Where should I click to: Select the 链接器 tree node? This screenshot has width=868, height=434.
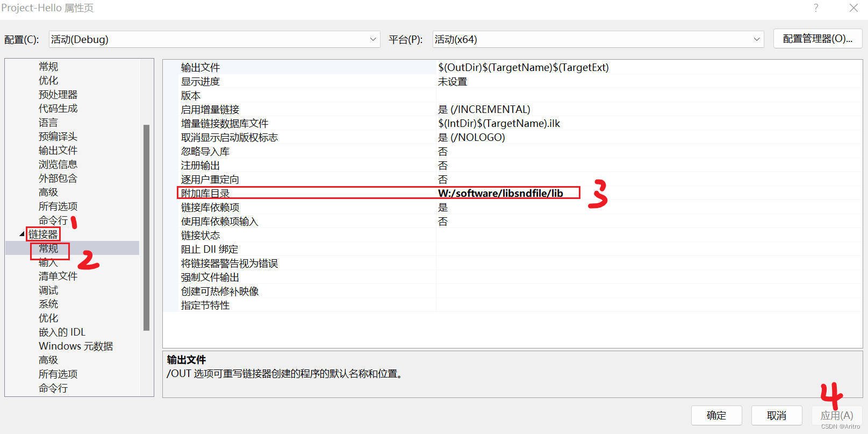point(43,234)
